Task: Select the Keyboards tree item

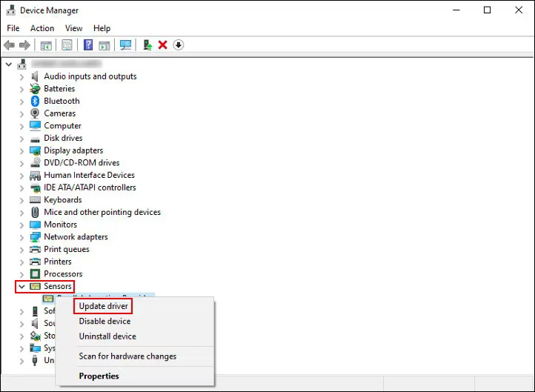Action: pyautogui.click(x=62, y=200)
